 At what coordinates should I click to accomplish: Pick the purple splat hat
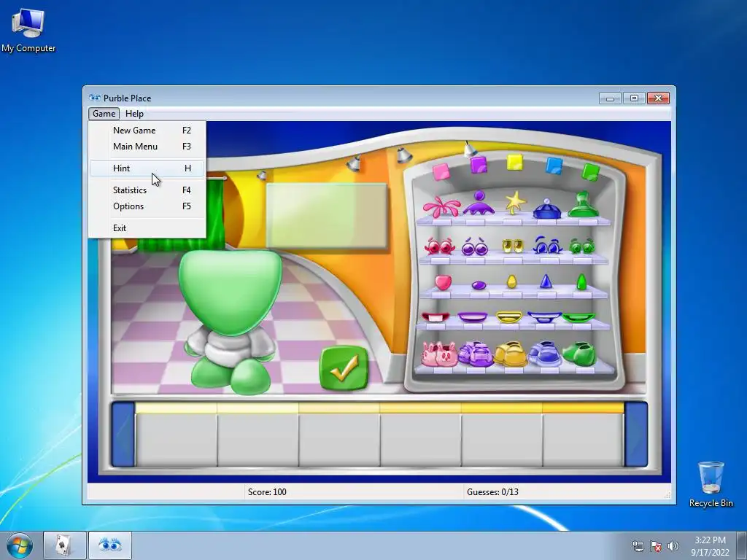pyautogui.click(x=479, y=203)
